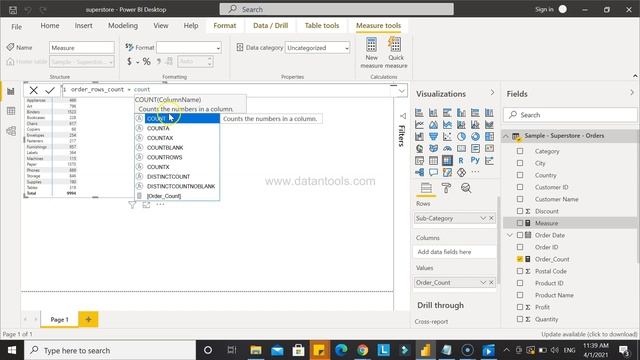Select the scatter chart visual
Screen dimensions: 640x360
point(447,136)
